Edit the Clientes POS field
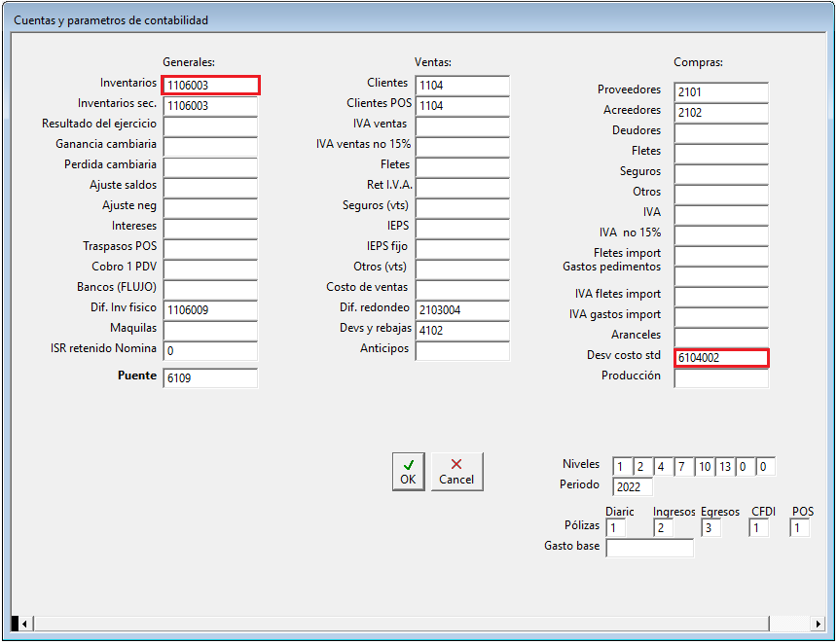Viewport: 838px width, 644px height. 463,106
